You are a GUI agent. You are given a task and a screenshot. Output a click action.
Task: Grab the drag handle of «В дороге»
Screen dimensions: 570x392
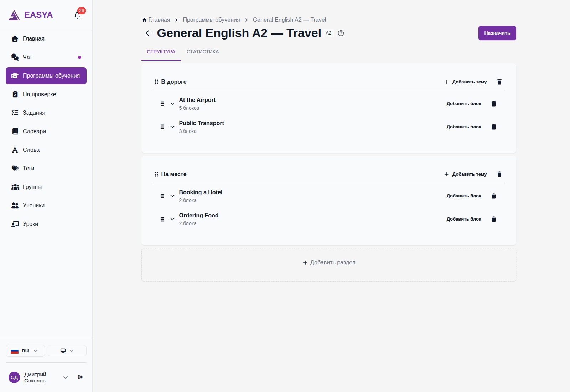point(156,82)
